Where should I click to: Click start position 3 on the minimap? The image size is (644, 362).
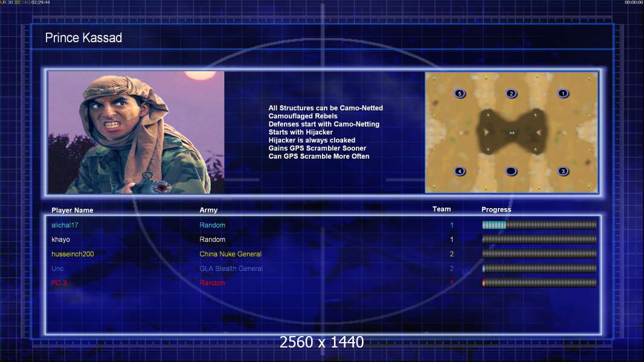(x=563, y=171)
